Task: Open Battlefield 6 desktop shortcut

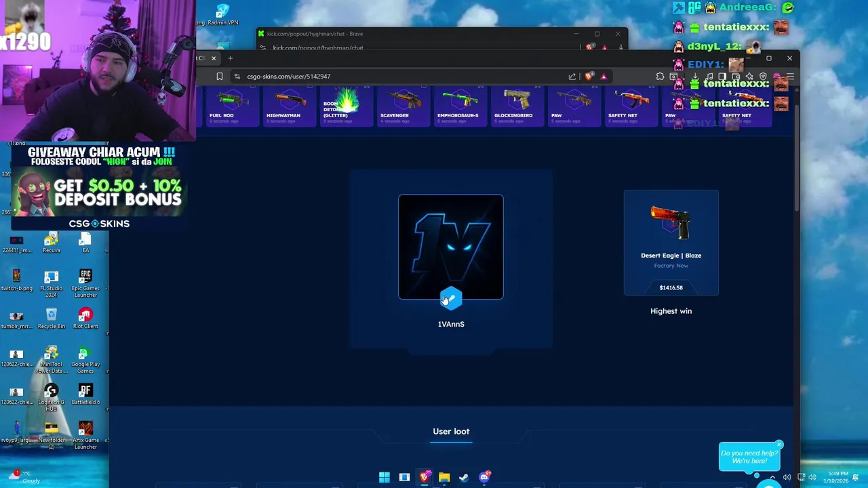Action: point(85,394)
